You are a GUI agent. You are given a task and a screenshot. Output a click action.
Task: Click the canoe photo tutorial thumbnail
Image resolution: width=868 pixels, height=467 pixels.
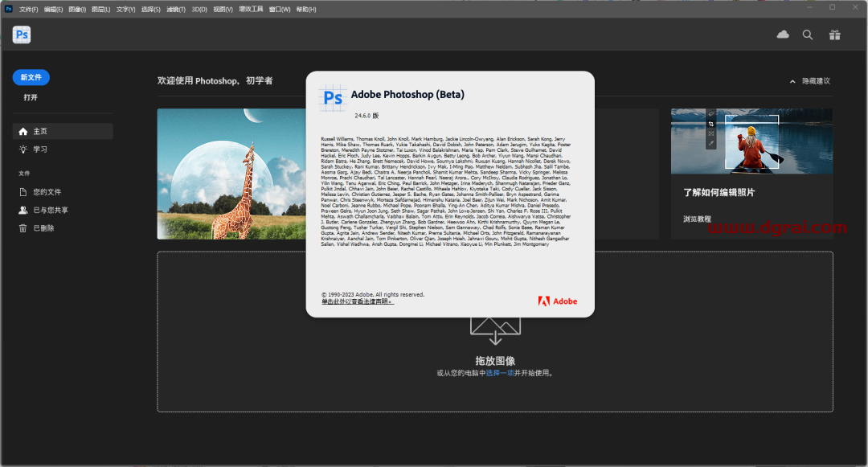[x=751, y=141]
